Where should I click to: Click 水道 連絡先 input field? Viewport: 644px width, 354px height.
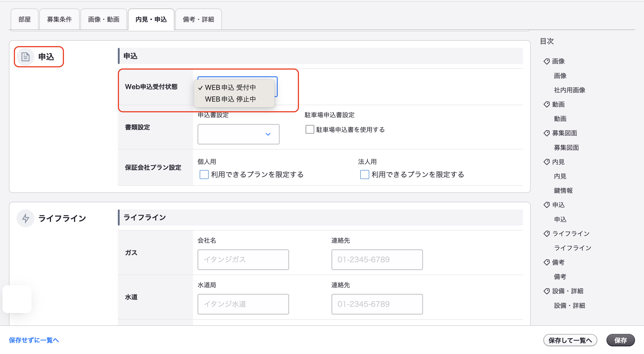pyautogui.click(x=377, y=304)
